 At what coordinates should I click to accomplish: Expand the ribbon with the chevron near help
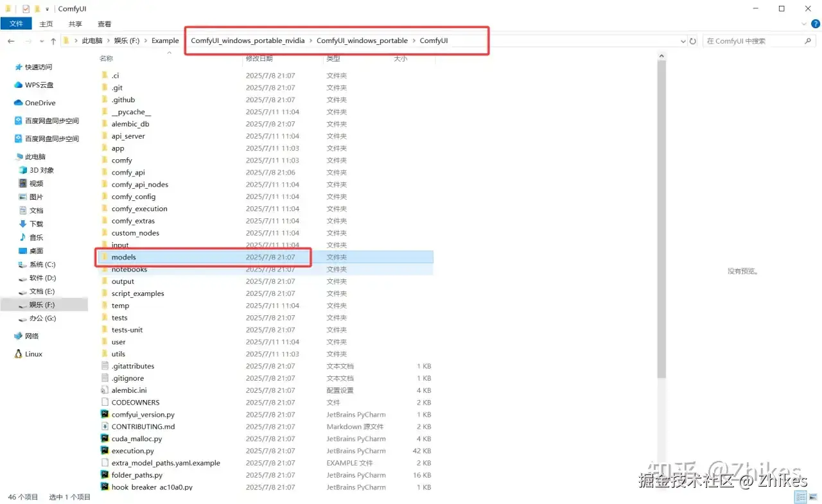click(805, 23)
